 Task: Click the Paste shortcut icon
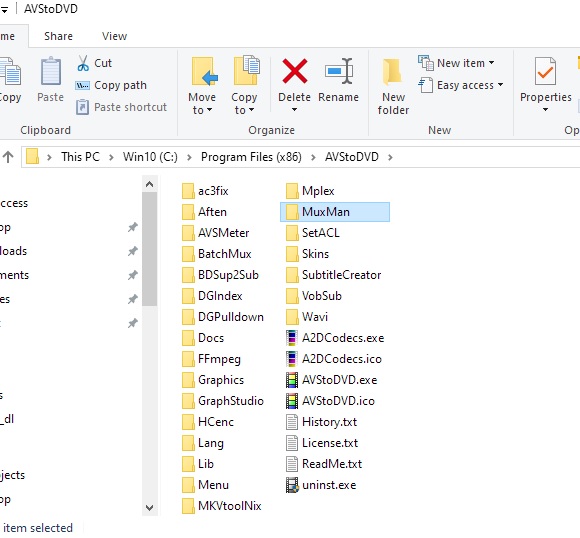[82, 107]
